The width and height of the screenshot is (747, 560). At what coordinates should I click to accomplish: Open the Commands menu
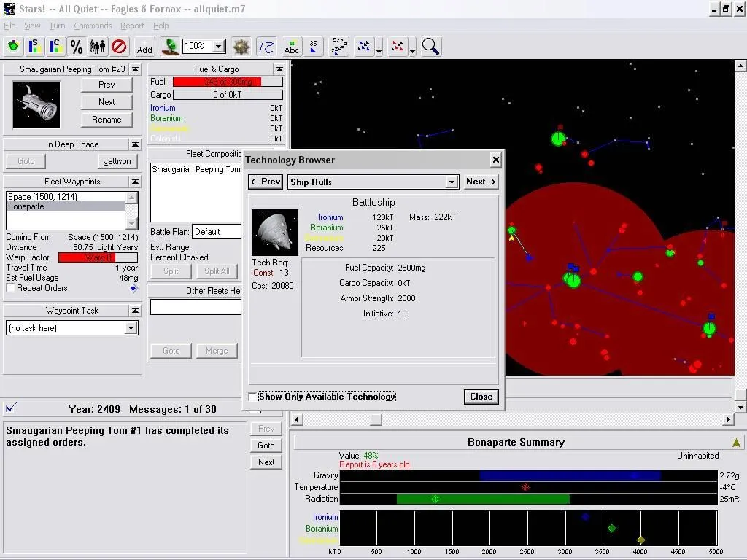coord(93,26)
